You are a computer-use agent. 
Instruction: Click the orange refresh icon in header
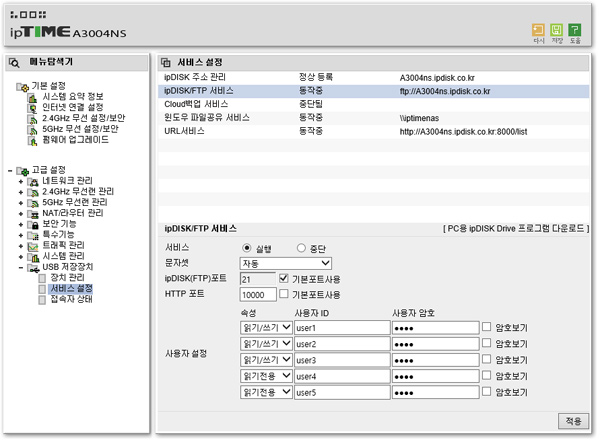point(538,30)
